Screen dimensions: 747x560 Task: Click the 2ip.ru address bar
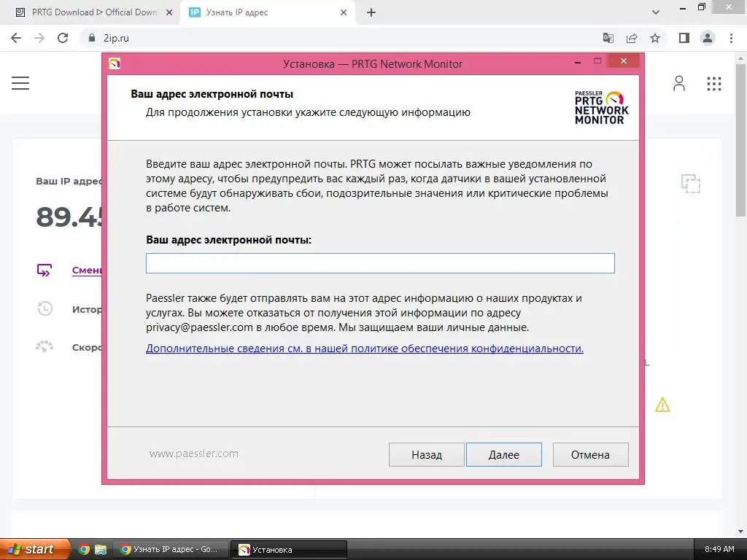pyautogui.click(x=343, y=38)
